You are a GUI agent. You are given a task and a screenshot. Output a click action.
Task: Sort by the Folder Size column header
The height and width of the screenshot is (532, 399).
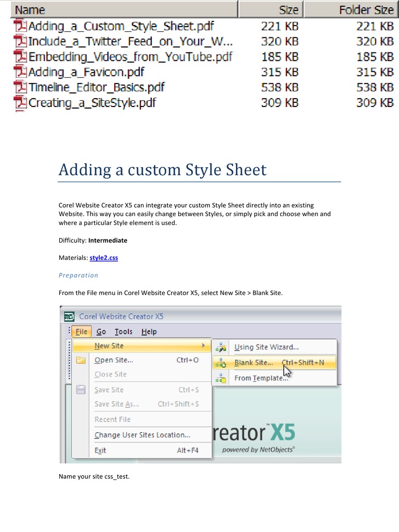pos(351,9)
